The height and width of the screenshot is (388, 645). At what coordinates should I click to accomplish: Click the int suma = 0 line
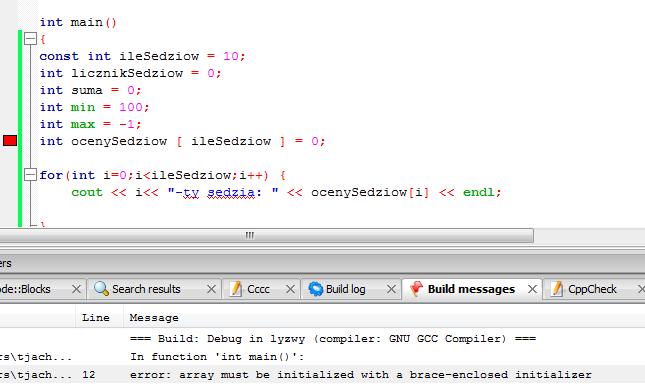[x=90, y=90]
